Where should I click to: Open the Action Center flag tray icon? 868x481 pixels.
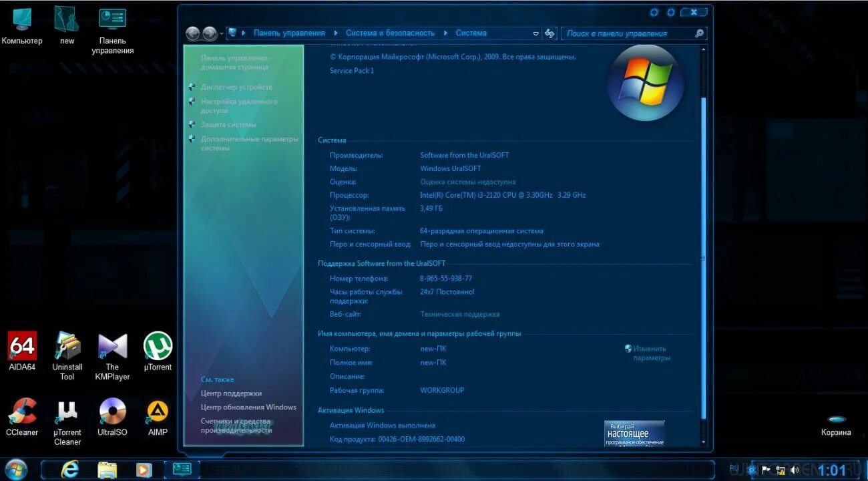(767, 470)
